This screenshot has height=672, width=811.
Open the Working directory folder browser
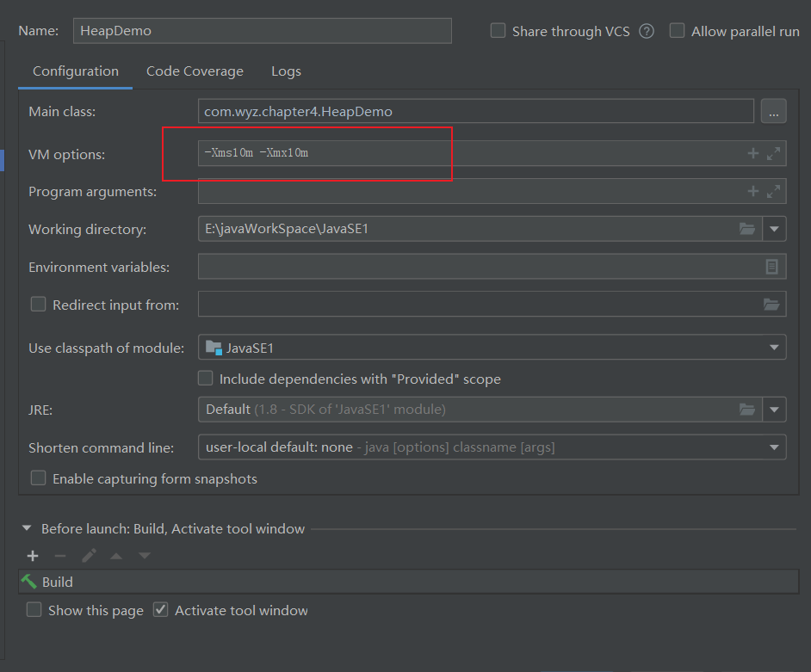(747, 230)
